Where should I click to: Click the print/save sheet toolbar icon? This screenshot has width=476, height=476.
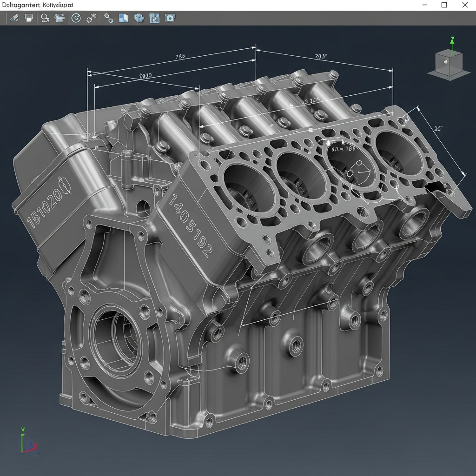[x=29, y=18]
